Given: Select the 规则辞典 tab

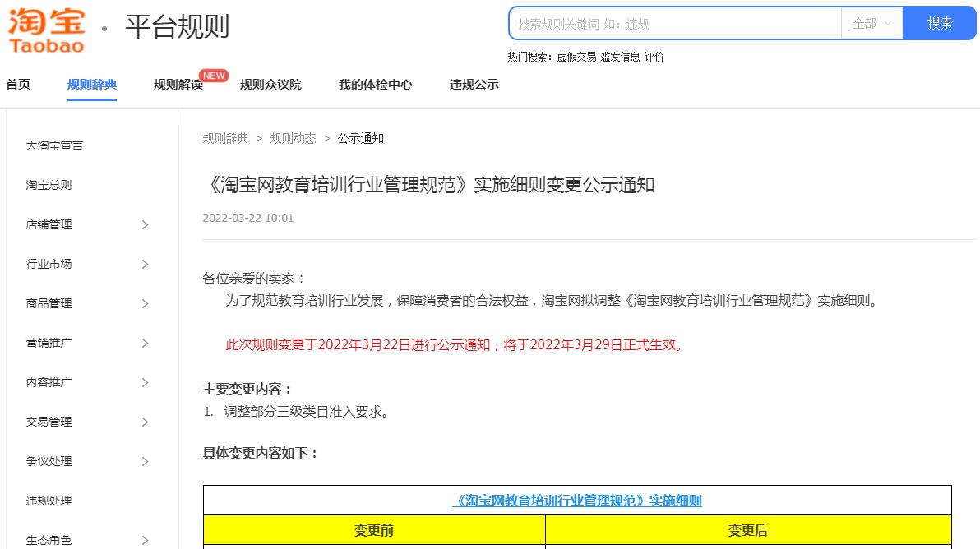Looking at the screenshot, I should point(92,85).
